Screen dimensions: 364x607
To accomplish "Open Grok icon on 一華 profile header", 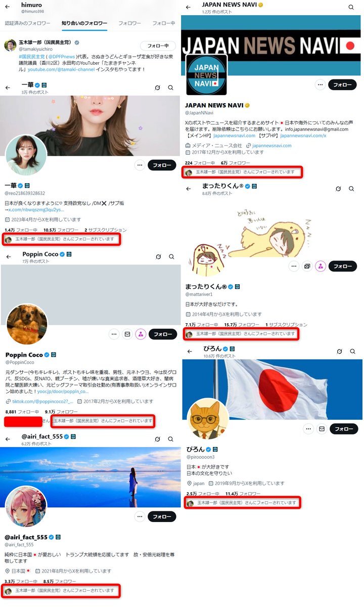I will coord(158,88).
